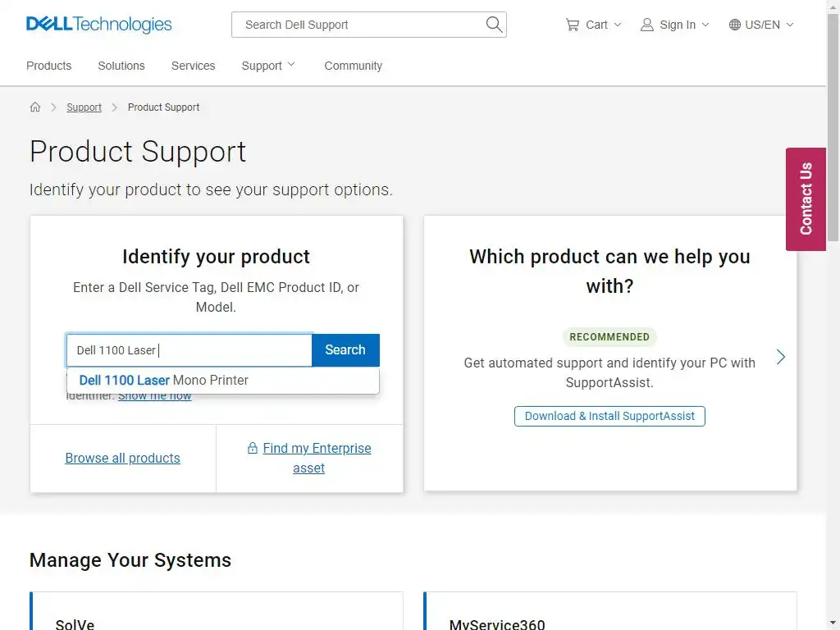Click the magnifier icon in Search Dell Support
This screenshot has height=630, width=840.
point(494,25)
